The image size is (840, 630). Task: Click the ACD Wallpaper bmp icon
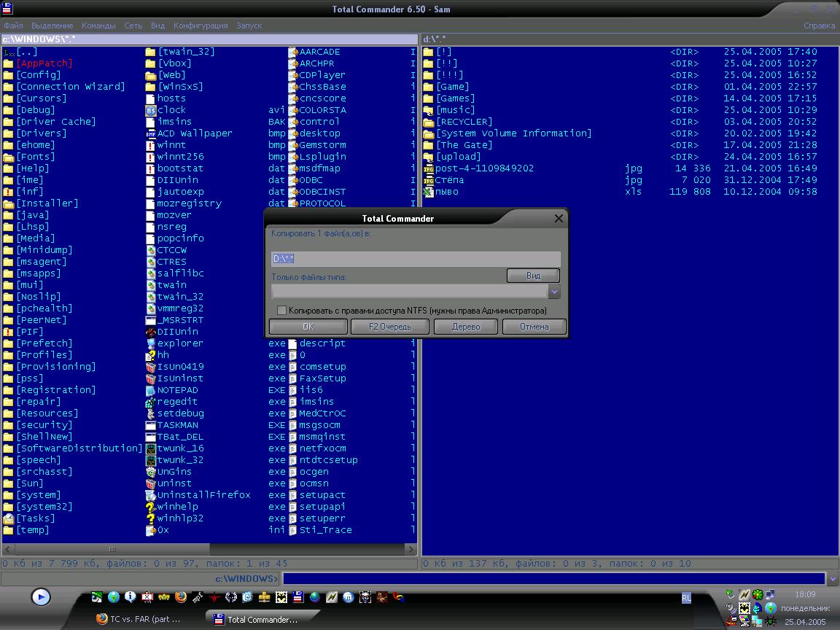point(150,133)
